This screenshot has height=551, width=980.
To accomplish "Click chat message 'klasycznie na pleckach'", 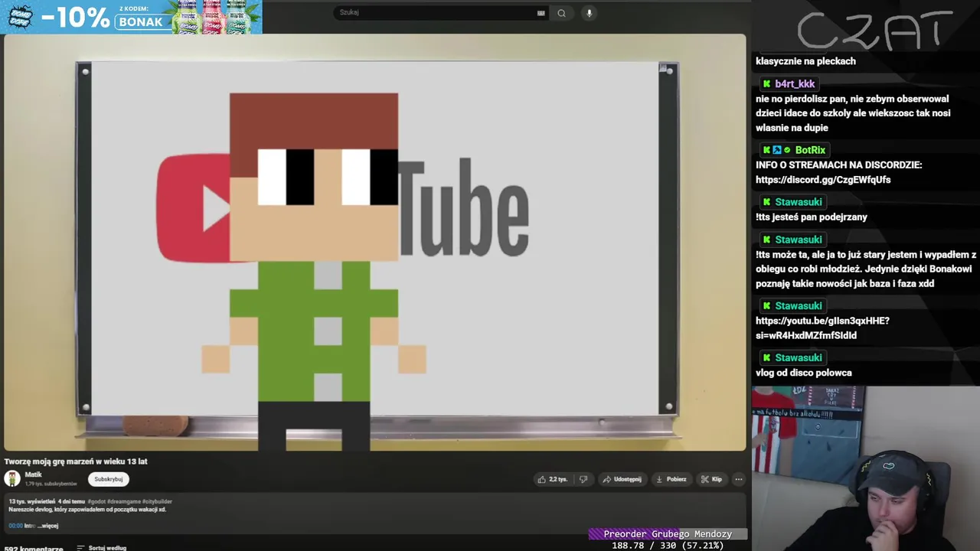I will pos(805,61).
